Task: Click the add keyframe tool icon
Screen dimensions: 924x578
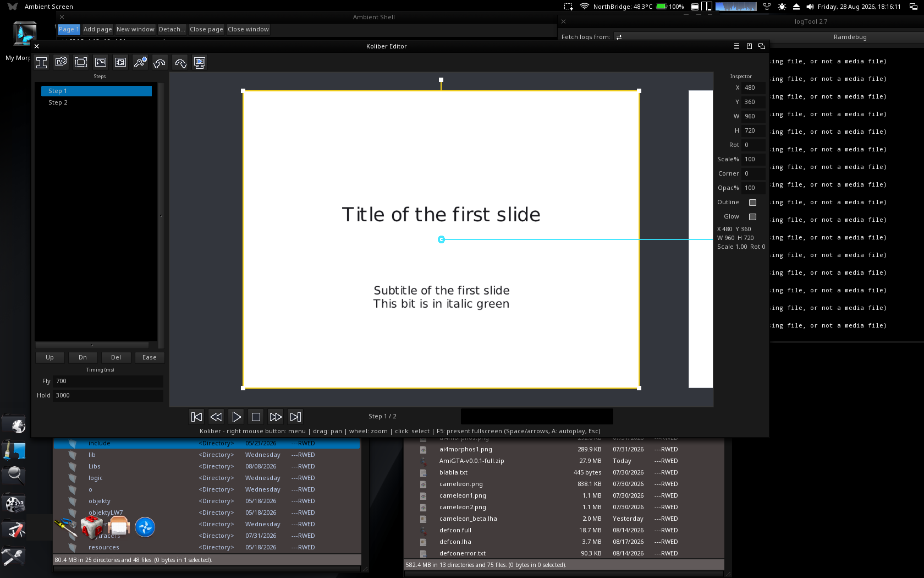Action: pyautogui.click(x=140, y=63)
